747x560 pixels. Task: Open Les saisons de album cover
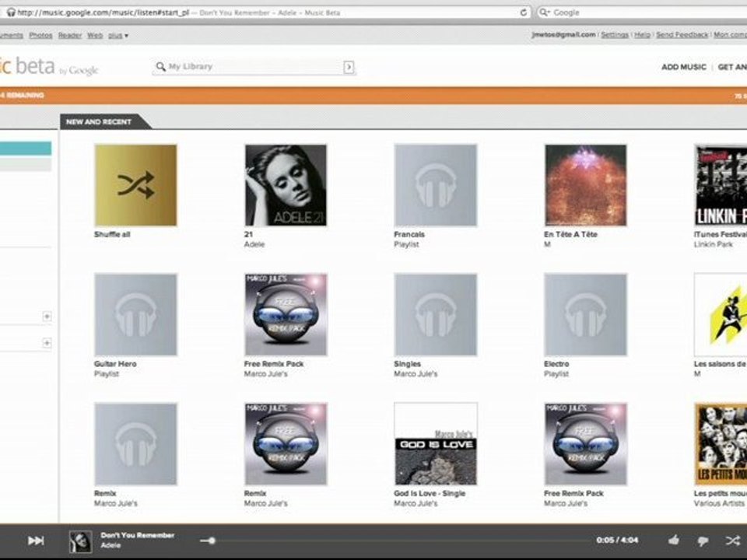tap(721, 314)
